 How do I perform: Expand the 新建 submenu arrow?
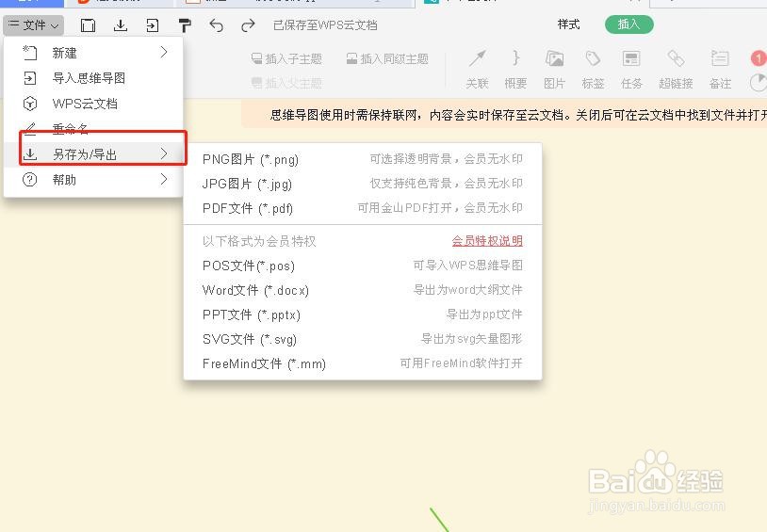[x=164, y=53]
